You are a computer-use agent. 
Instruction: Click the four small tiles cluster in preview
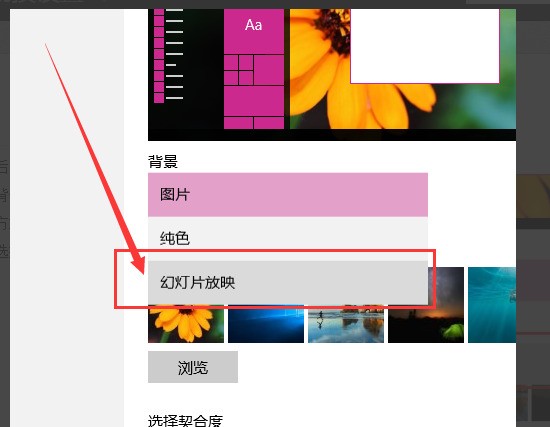coord(239,70)
